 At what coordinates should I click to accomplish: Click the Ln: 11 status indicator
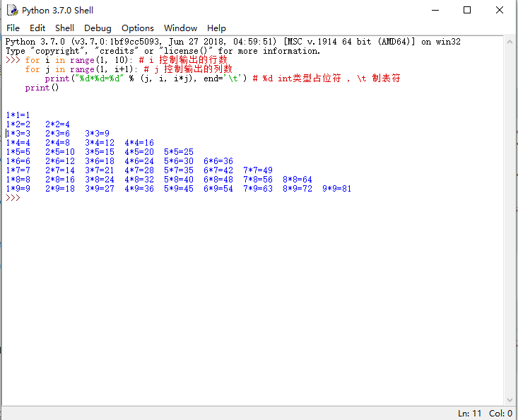469,414
